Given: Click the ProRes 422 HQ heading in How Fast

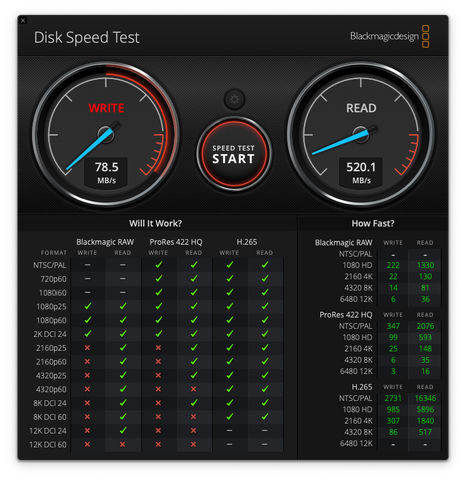Looking at the screenshot, I should point(346,315).
